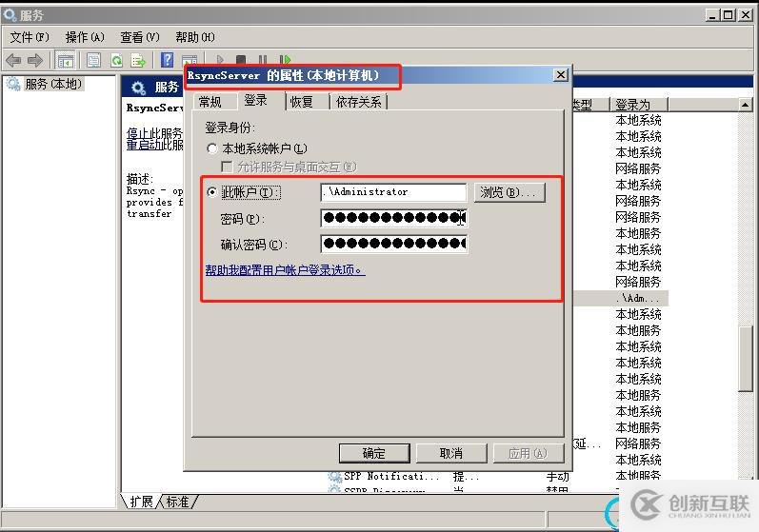Click the Pause Service icon

coord(263,61)
